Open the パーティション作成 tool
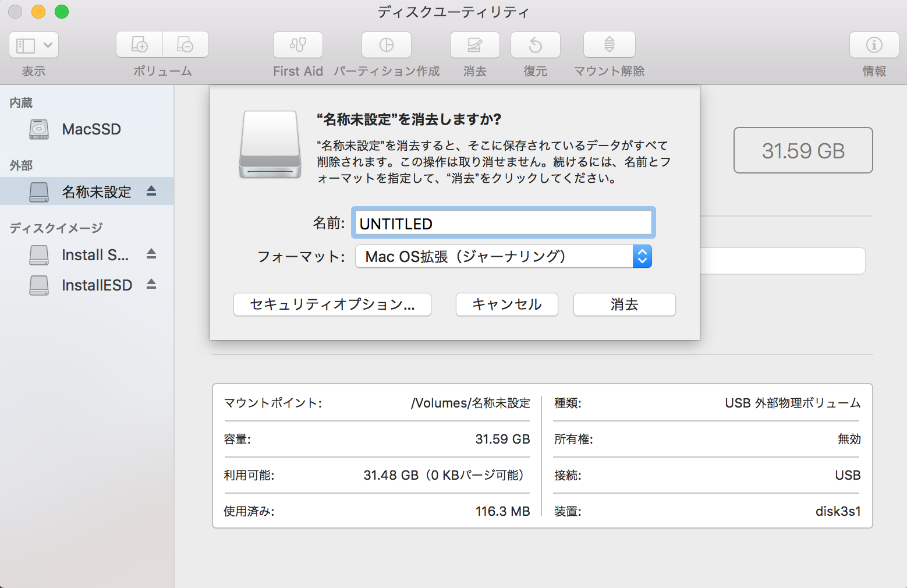 pyautogui.click(x=386, y=45)
